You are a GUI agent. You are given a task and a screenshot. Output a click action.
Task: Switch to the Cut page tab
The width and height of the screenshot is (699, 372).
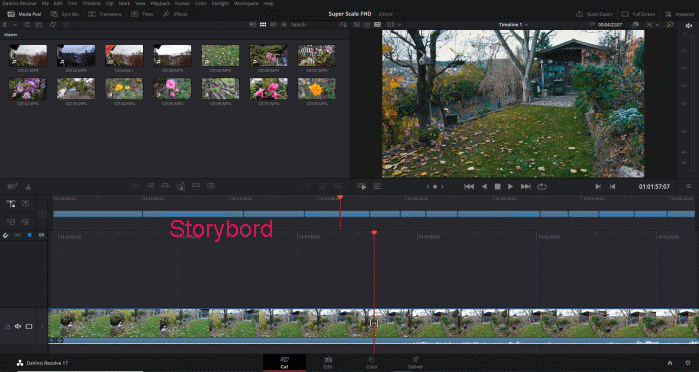[284, 362]
